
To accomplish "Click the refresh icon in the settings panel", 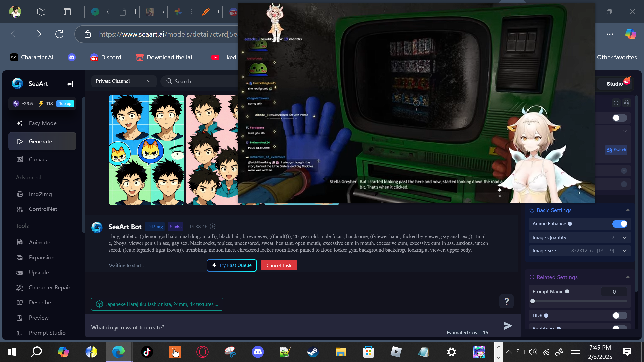I will tap(616, 103).
